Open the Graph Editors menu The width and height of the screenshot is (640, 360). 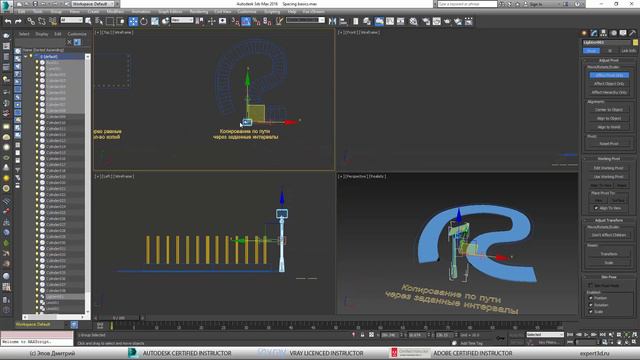click(170, 12)
